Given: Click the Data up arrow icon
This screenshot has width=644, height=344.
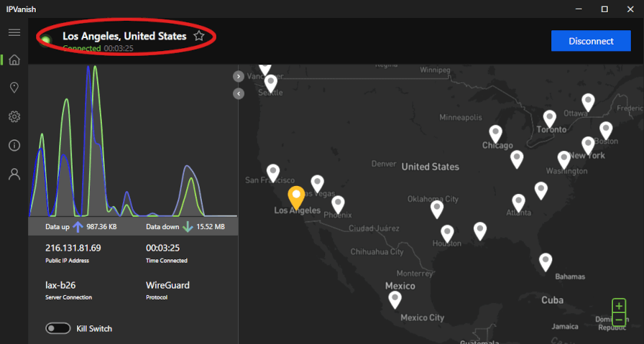Looking at the screenshot, I should click(x=78, y=227).
